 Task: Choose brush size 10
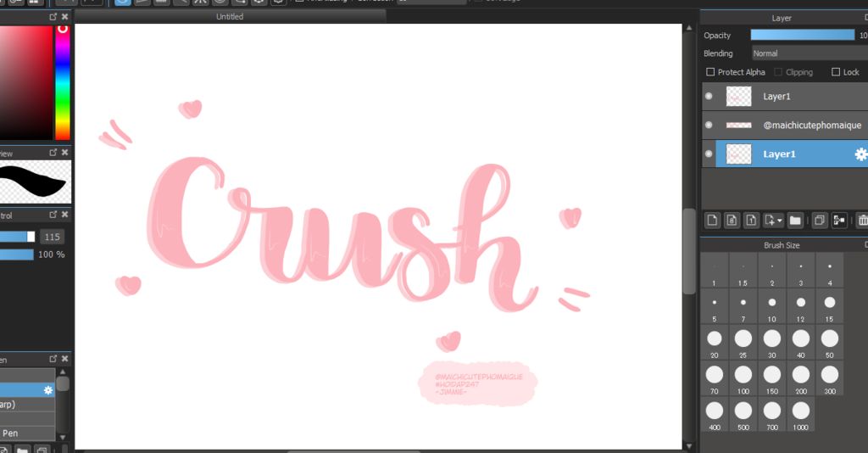(x=771, y=306)
